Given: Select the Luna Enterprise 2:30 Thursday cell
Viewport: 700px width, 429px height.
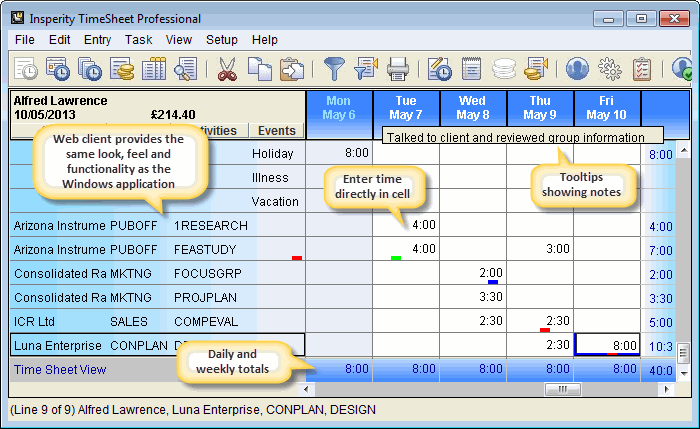Looking at the screenshot, I should 540,345.
